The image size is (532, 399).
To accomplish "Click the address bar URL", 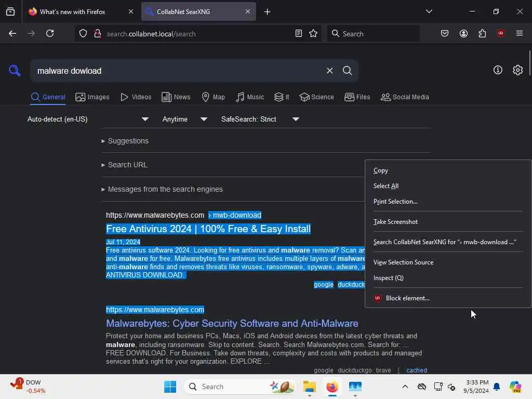I will [151, 34].
